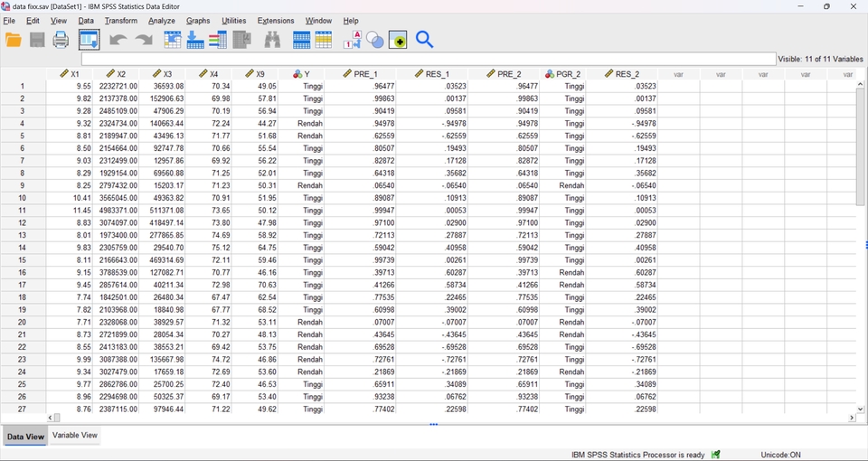868x461 pixels.
Task: Select row header number 11
Action: click(x=23, y=211)
